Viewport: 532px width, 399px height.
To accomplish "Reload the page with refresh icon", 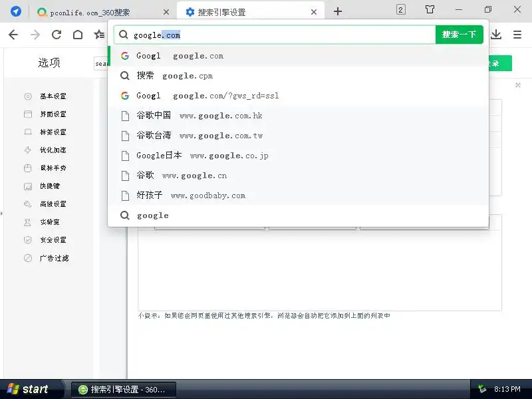I will tap(57, 35).
